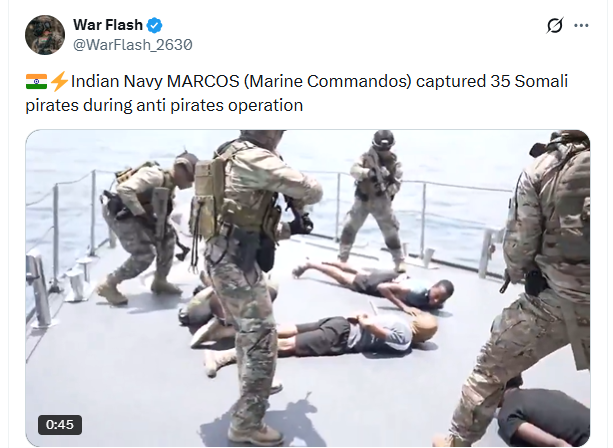Click the lightning bolt emoji
Image resolution: width=613 pixels, height=448 pixels.
59,82
